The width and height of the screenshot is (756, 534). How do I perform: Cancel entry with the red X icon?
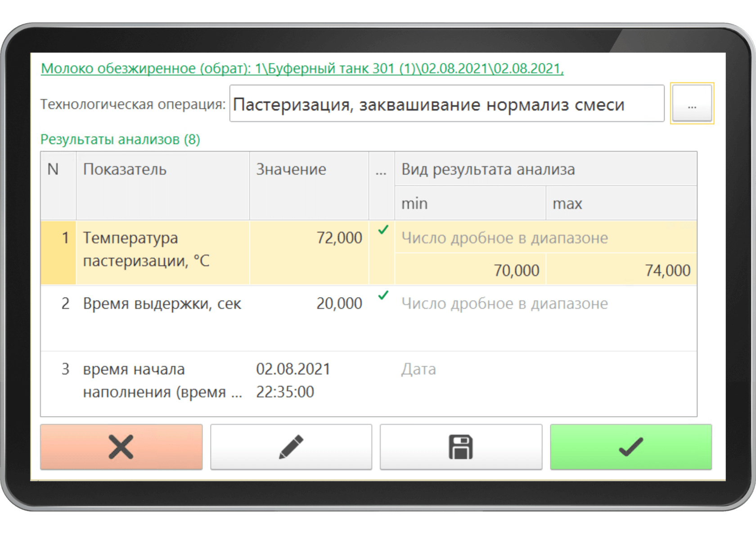click(x=121, y=447)
